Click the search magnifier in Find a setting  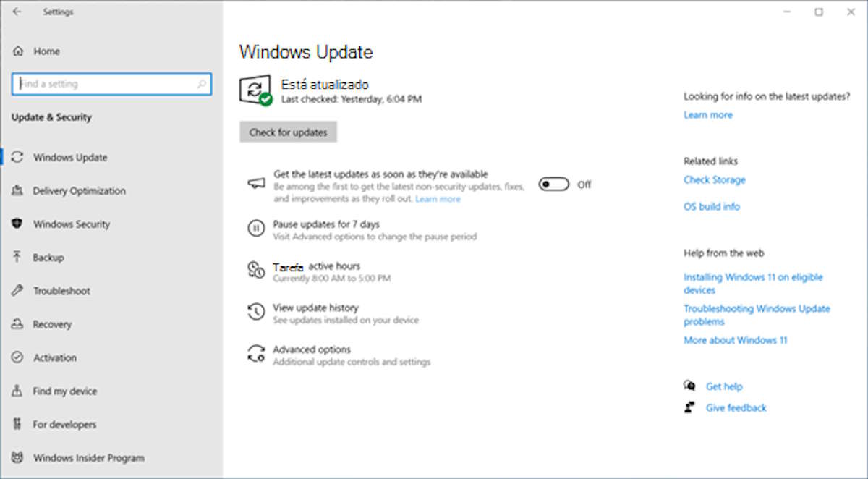click(x=202, y=84)
